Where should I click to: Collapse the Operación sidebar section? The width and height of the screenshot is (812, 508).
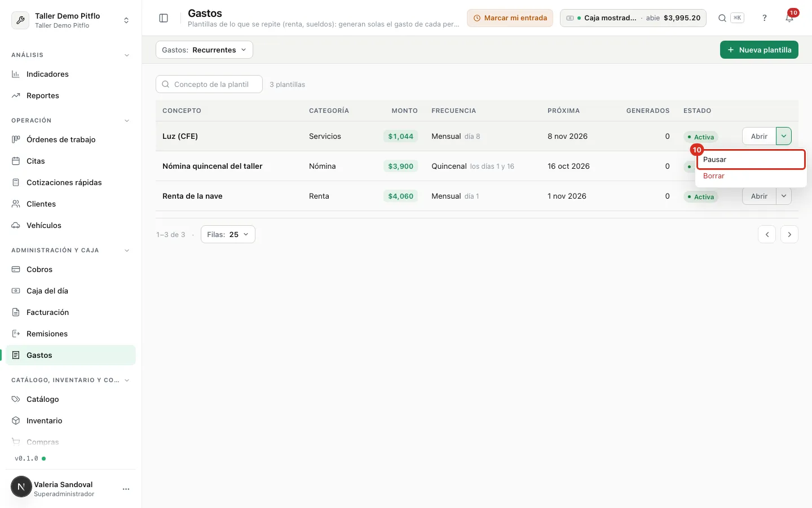coord(127,121)
